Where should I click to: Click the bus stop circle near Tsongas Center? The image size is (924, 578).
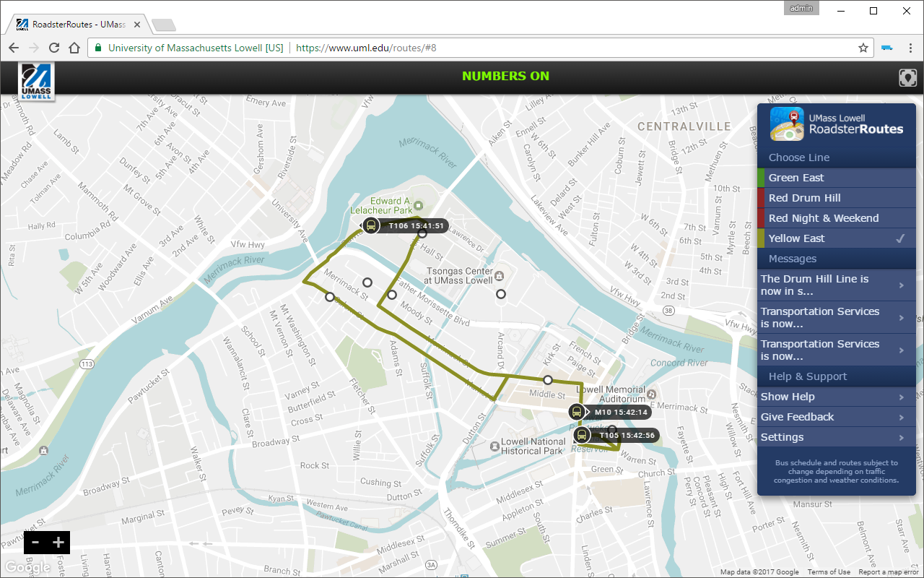coord(500,294)
